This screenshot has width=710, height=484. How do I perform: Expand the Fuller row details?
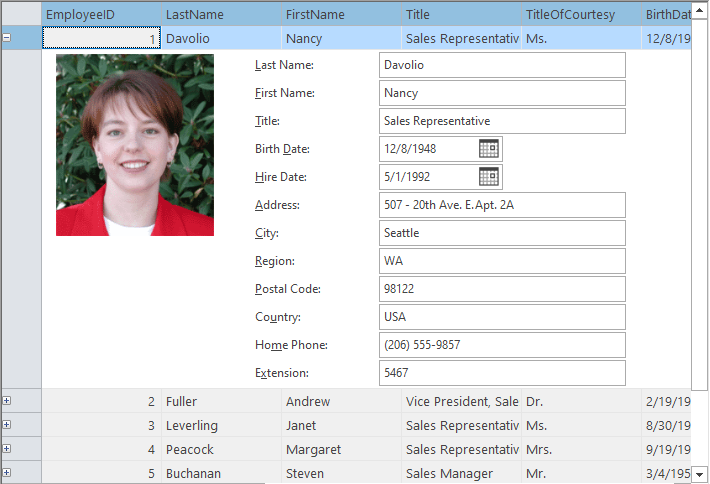[7, 401]
